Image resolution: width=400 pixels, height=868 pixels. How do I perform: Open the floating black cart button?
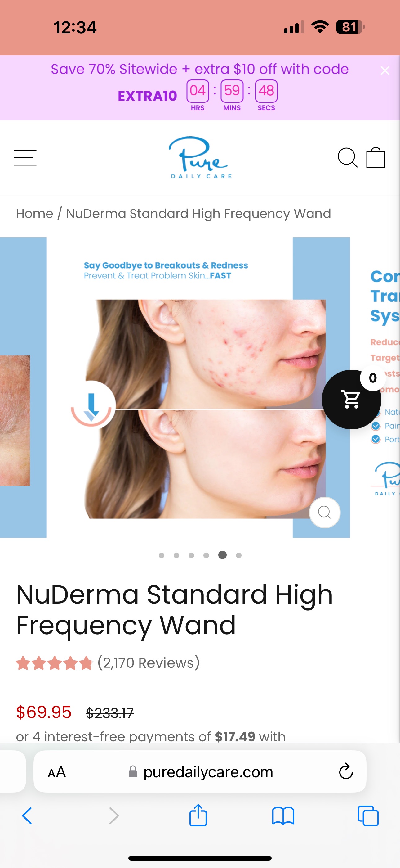(x=352, y=399)
